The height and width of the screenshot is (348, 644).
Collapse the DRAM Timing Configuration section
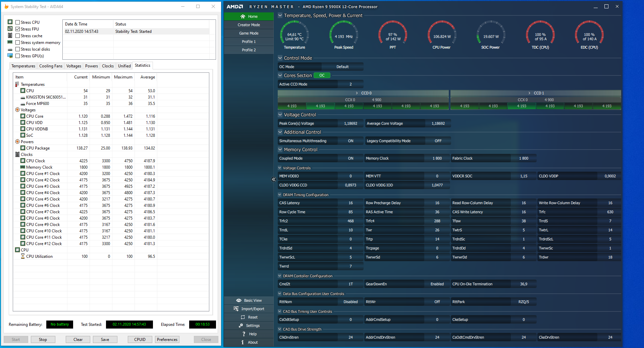280,195
